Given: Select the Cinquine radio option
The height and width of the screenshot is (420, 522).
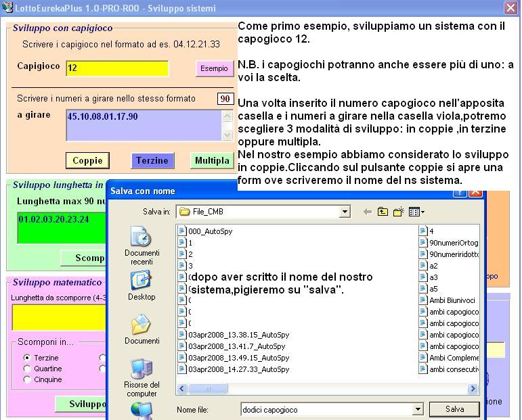Looking at the screenshot, I should click(x=27, y=379).
